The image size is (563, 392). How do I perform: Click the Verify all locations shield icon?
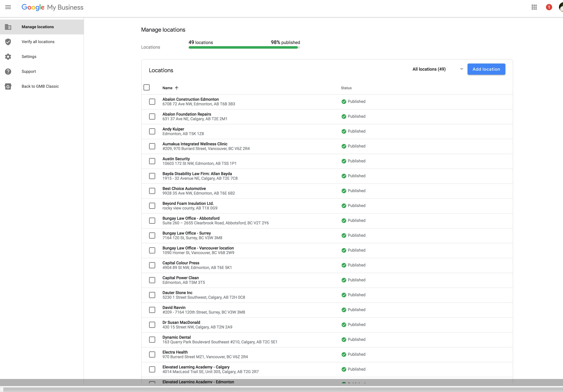tap(8, 42)
